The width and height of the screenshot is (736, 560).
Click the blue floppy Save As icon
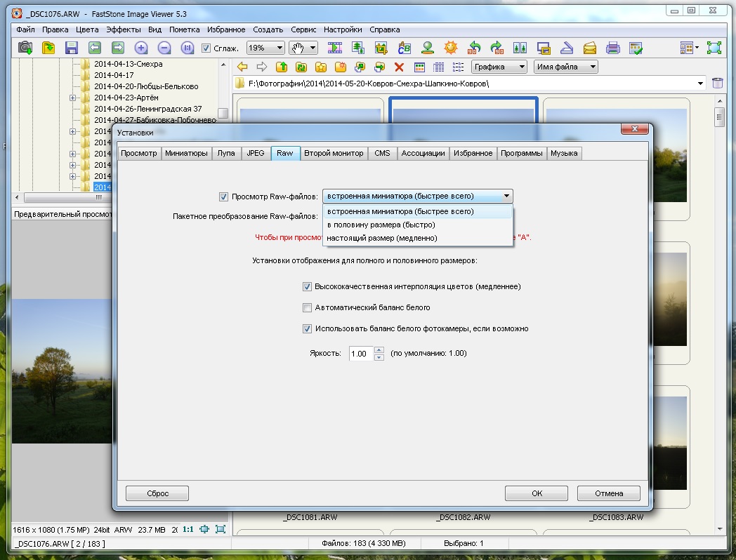coord(72,48)
